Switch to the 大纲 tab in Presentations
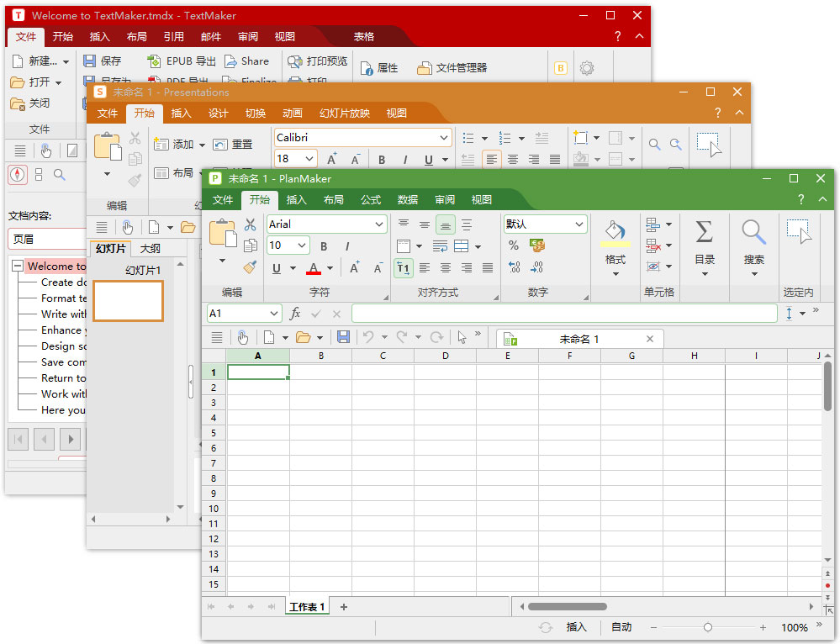 tap(150, 249)
